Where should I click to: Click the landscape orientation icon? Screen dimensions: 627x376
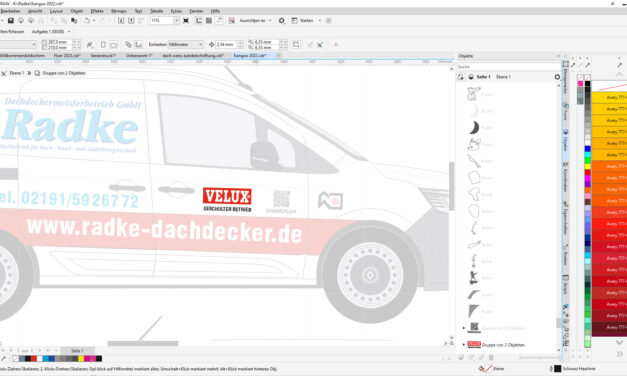(x=114, y=44)
